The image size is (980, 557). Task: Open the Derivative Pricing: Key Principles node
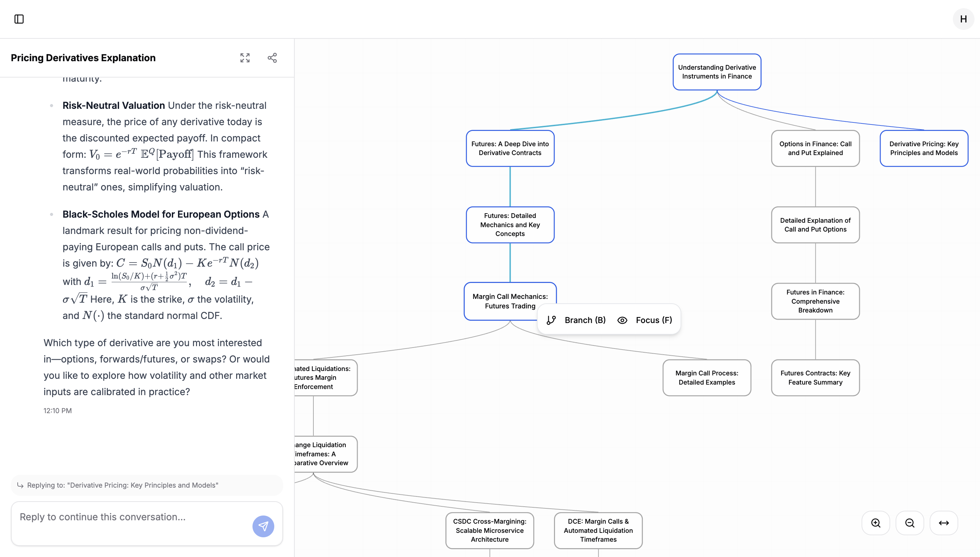pyautogui.click(x=924, y=148)
